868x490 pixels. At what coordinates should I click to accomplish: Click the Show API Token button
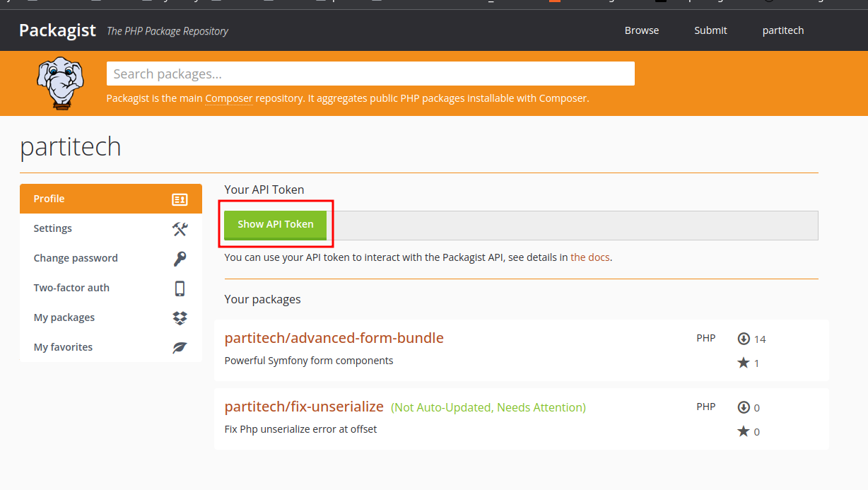pos(276,224)
